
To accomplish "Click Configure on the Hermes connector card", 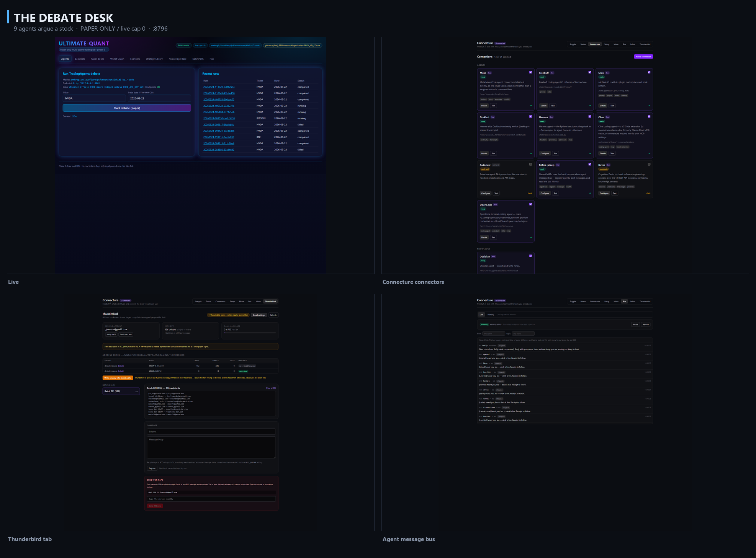I will (x=545, y=153).
